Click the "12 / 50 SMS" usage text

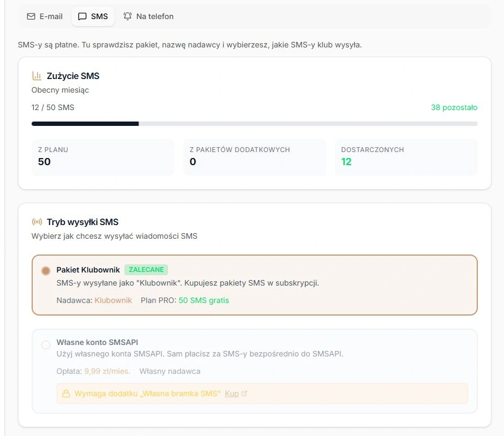(53, 107)
